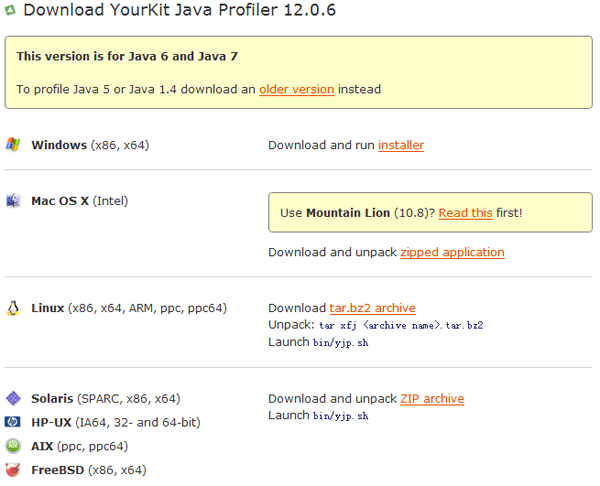Click the FreeBSD platform label
Image resolution: width=600 pixels, height=486 pixels.
pos(58,470)
